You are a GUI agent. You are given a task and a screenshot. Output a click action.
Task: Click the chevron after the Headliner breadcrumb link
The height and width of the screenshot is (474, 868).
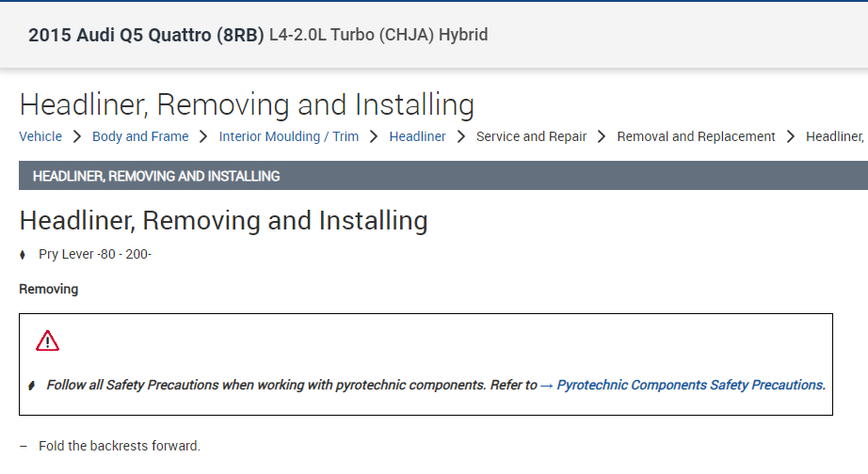(x=461, y=136)
